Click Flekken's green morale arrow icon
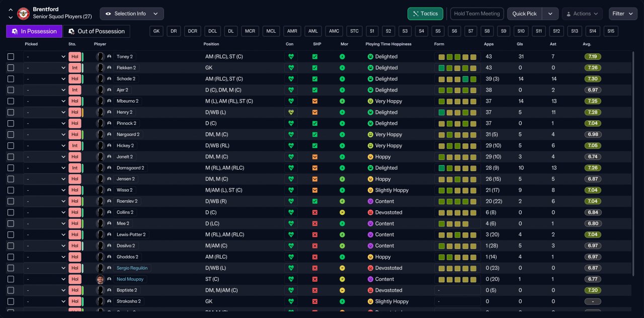Viewport: 644px width, 318px height. [x=342, y=68]
